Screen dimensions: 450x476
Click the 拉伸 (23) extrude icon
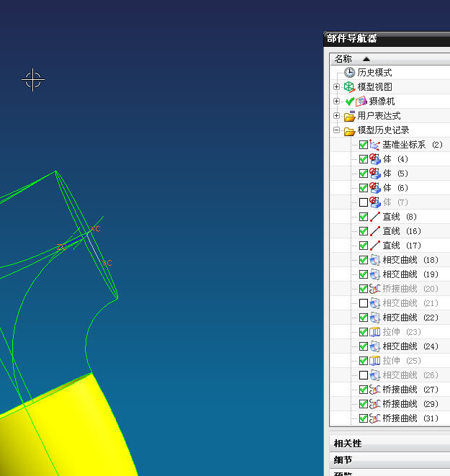(374, 332)
